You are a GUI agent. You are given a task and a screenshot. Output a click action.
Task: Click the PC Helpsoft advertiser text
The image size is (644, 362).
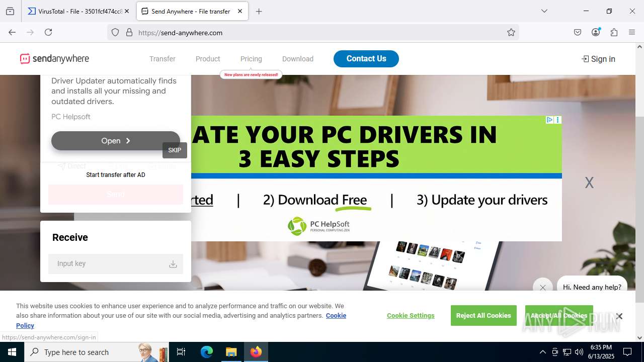(x=71, y=117)
